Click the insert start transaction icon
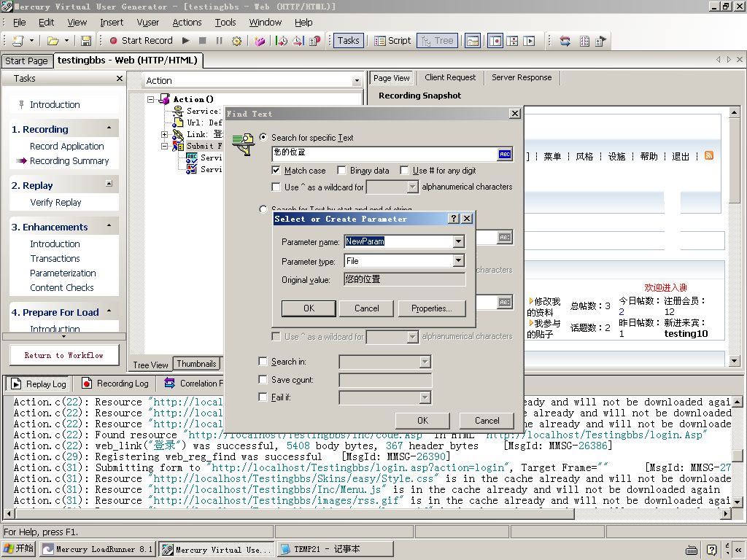 click(x=282, y=41)
